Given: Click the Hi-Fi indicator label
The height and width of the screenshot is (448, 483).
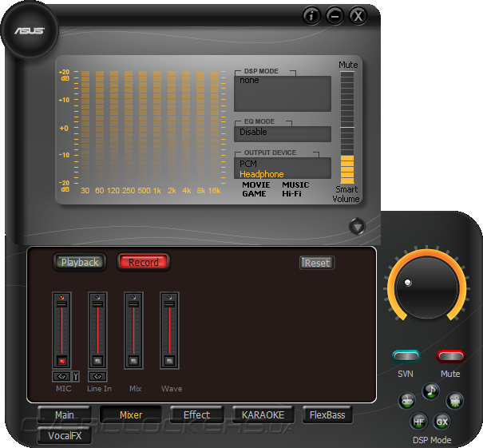Looking at the screenshot, I should [x=291, y=194].
